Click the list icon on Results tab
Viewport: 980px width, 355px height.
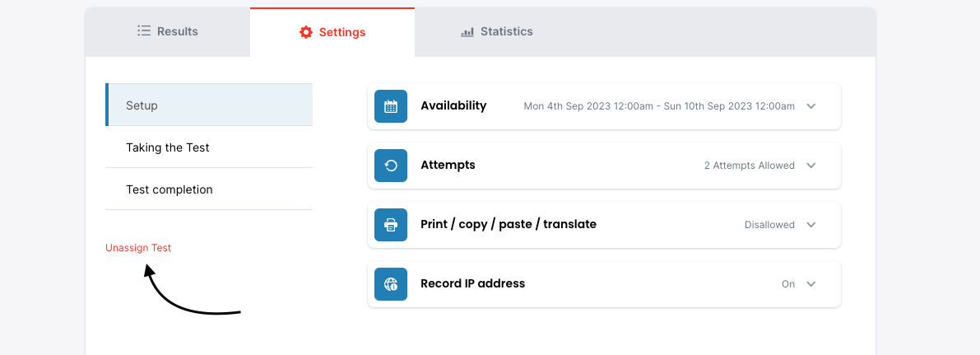[x=144, y=31]
